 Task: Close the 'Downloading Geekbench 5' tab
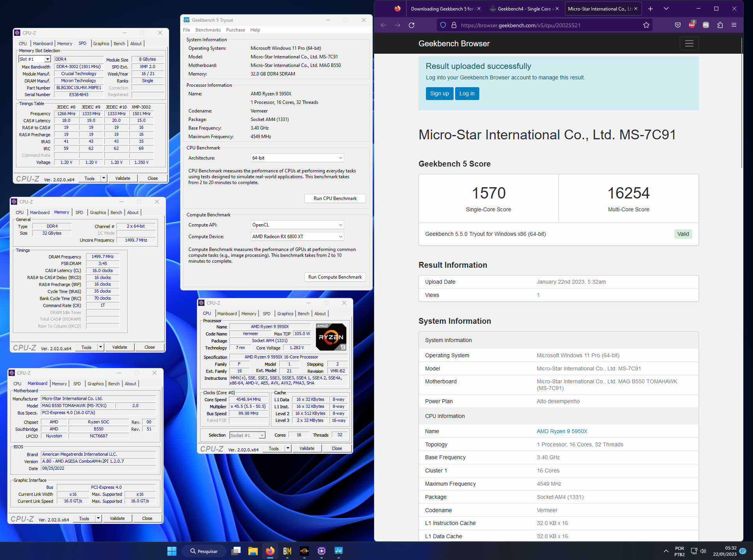[x=479, y=9]
